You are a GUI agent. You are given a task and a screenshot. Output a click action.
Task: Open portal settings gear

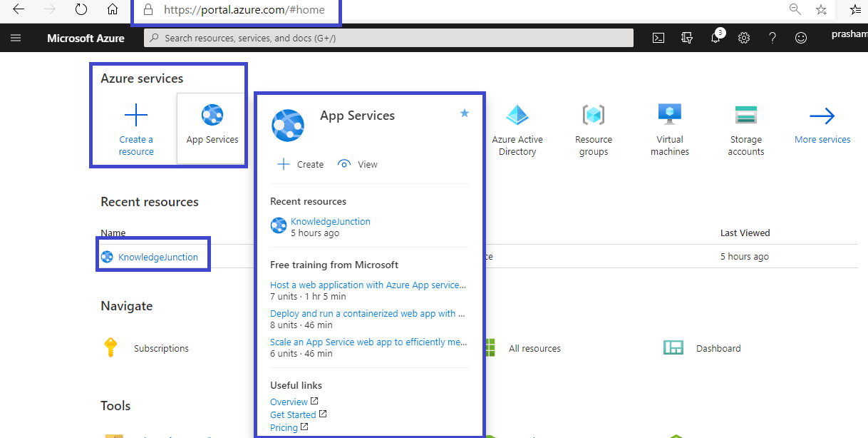(x=743, y=38)
